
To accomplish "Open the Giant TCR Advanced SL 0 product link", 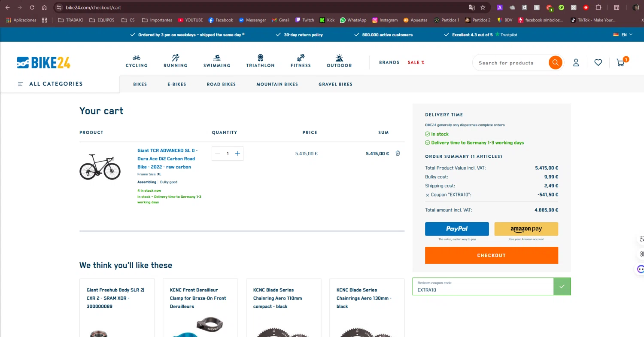I will [x=167, y=159].
